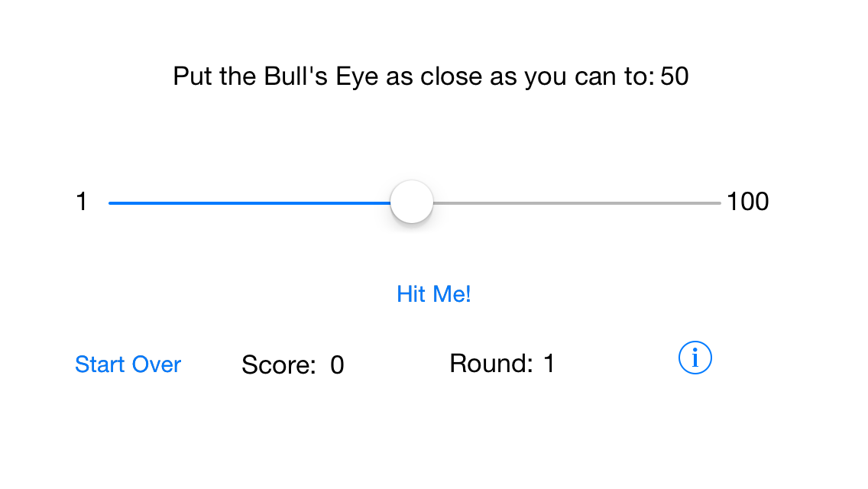The width and height of the screenshot is (868, 489).
Task: Select the slider minimum label 1
Action: click(81, 202)
